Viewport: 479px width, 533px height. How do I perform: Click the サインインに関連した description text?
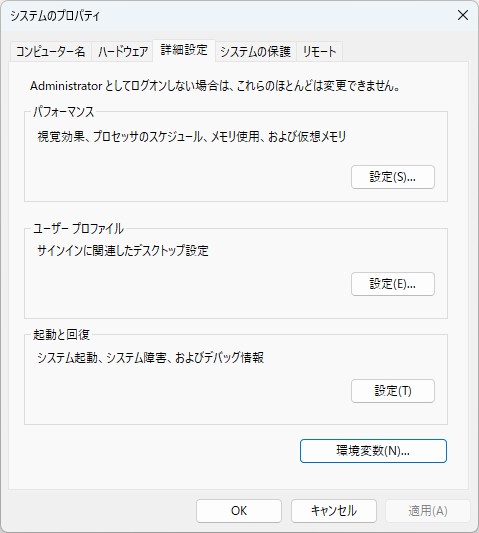123,251
